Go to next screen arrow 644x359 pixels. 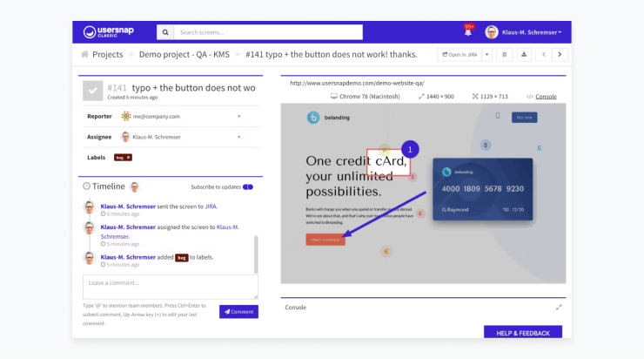point(560,54)
